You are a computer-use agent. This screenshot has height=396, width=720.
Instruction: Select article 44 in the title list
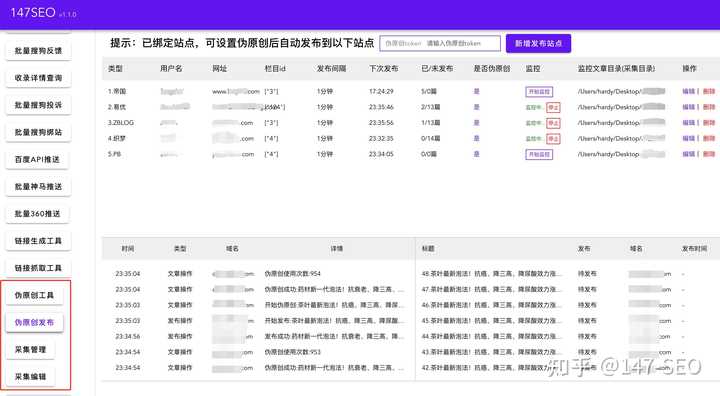tap(491, 336)
